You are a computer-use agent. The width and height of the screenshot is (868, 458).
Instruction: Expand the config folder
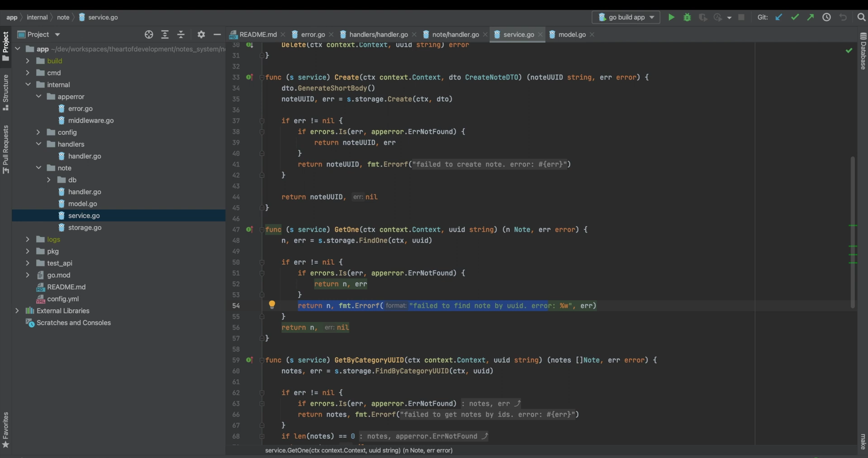tap(38, 132)
